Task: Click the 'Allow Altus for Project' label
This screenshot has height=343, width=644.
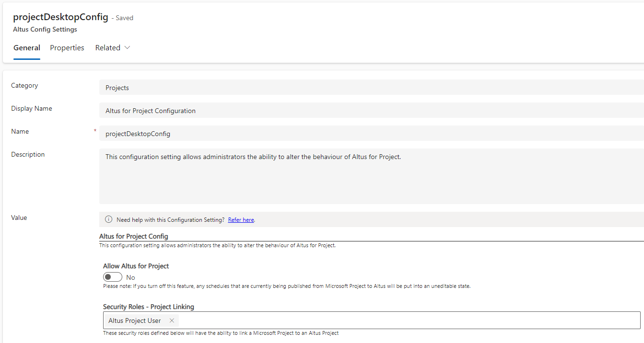Action: click(x=136, y=266)
